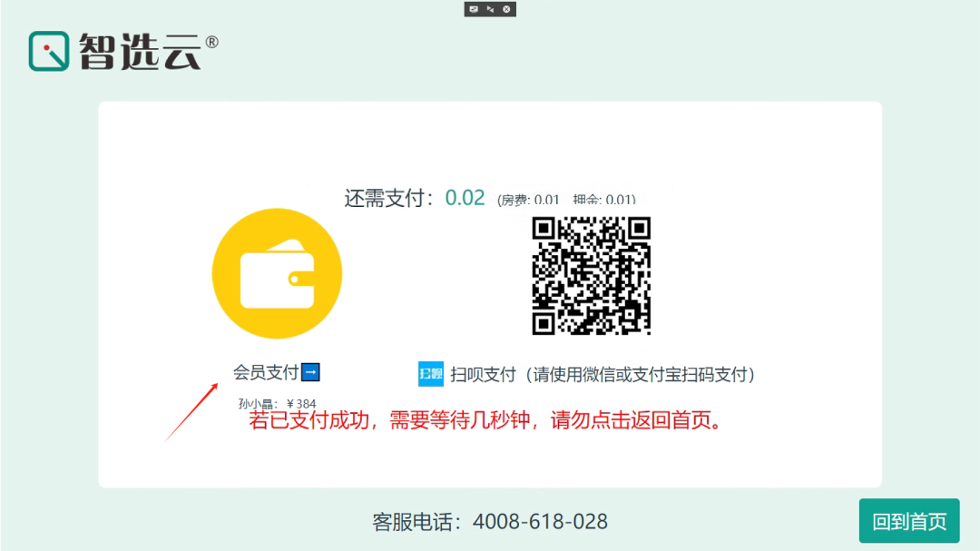This screenshot has height=551, width=980.
Task: Click the 客服电话 4008-618-028 text
Action: tap(490, 522)
